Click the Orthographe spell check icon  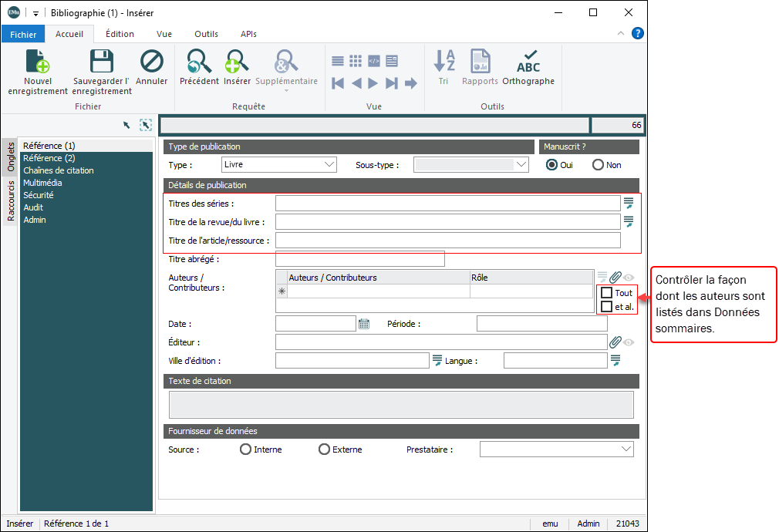[528, 62]
